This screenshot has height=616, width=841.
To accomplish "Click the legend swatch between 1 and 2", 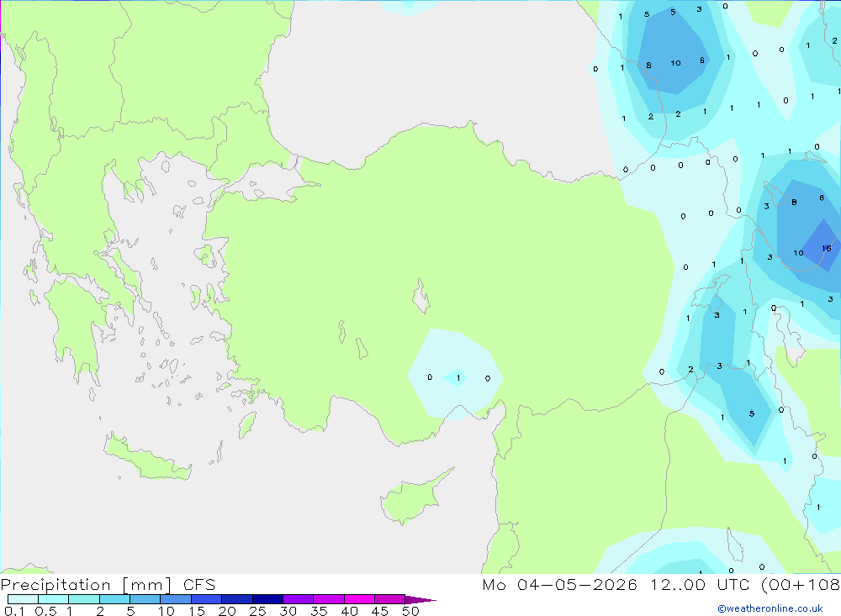I will [84, 599].
